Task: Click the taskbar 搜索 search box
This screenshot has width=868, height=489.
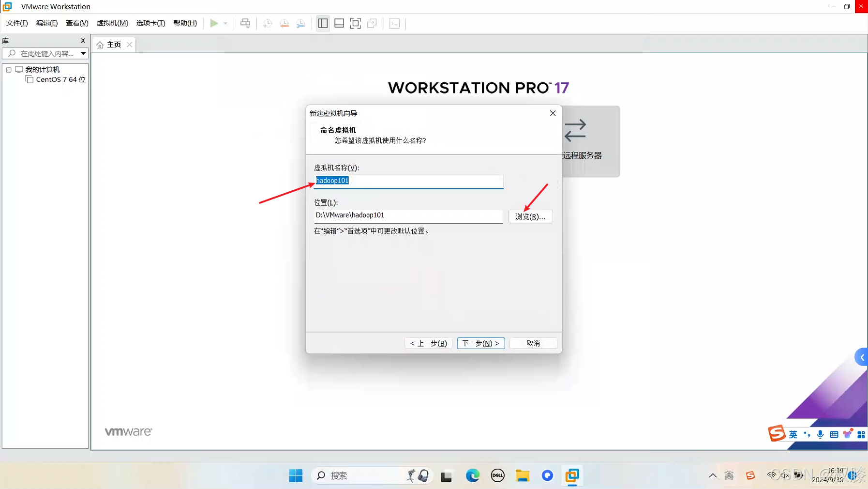Action: coord(371,476)
